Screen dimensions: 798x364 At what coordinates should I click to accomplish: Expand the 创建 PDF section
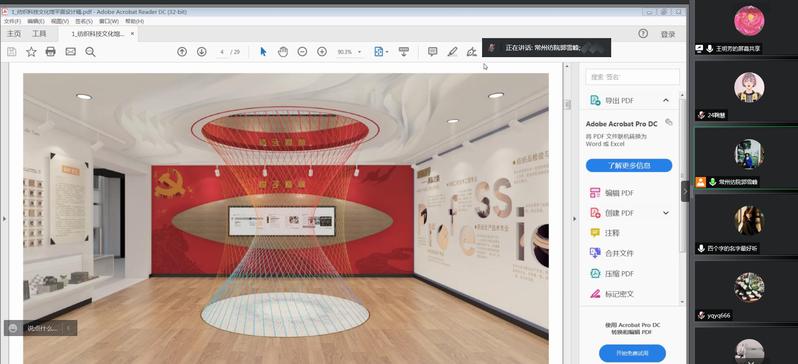pyautogui.click(x=666, y=213)
